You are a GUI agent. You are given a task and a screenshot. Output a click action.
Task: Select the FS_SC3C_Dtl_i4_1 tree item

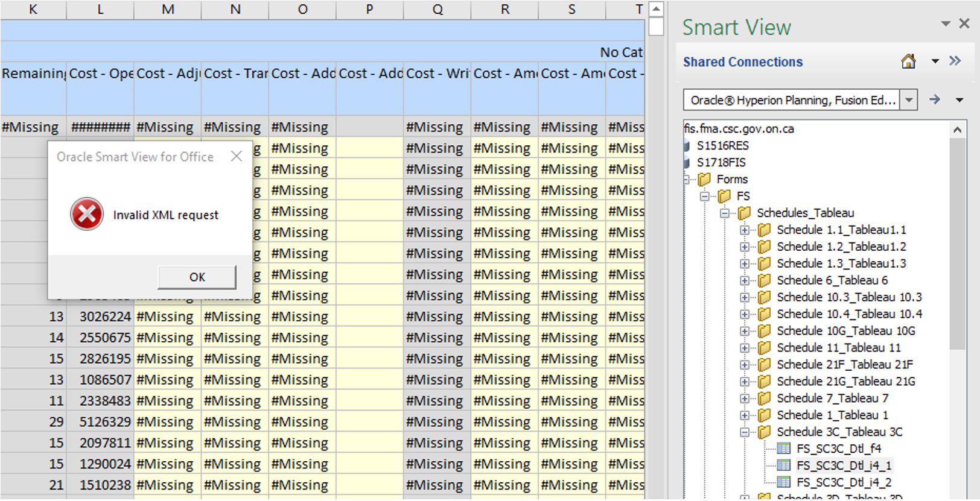843,465
